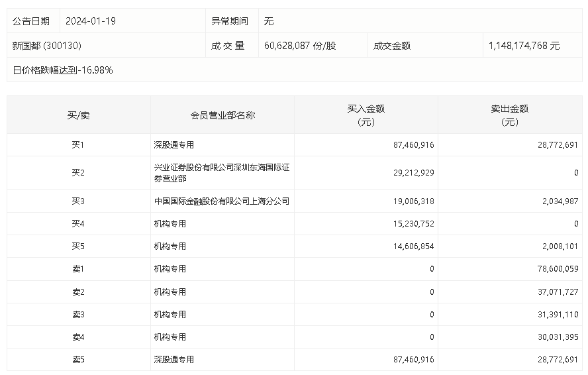The image size is (588, 375).
Task: Click 深股通专用 in the 卖5 row
Action: (174, 360)
